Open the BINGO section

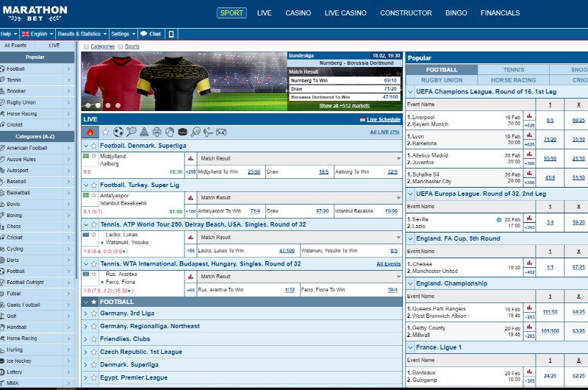coord(456,13)
